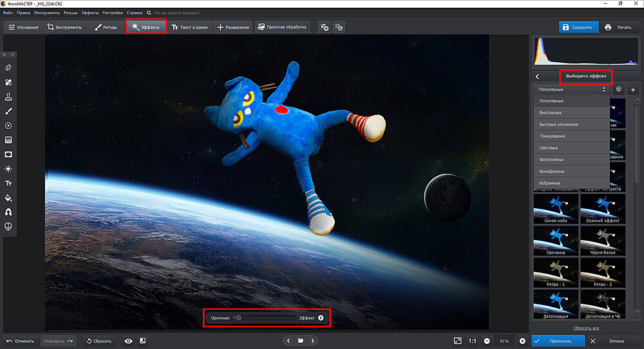Click the Сохранить save button
The width and height of the screenshot is (644, 349).
[578, 27]
